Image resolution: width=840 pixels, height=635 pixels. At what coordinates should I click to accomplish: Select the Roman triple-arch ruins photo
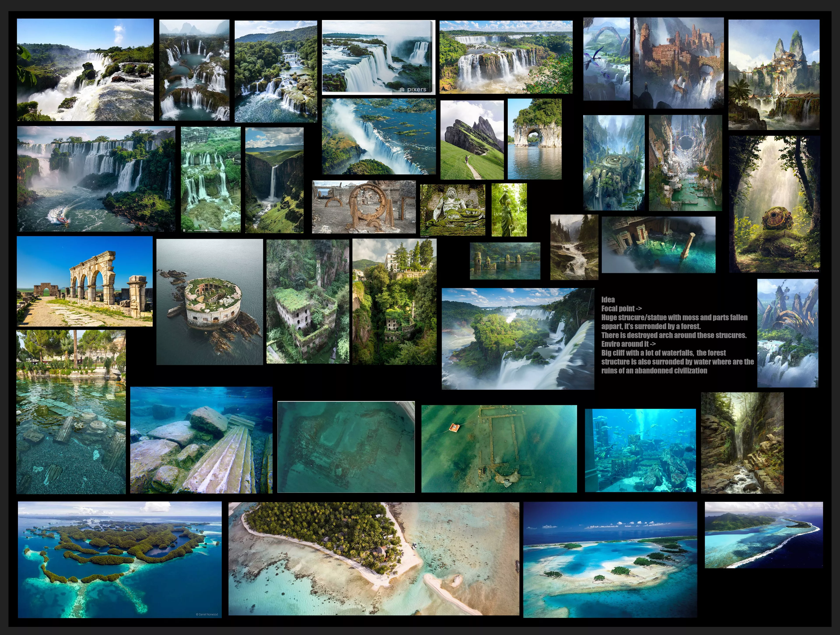(85, 281)
